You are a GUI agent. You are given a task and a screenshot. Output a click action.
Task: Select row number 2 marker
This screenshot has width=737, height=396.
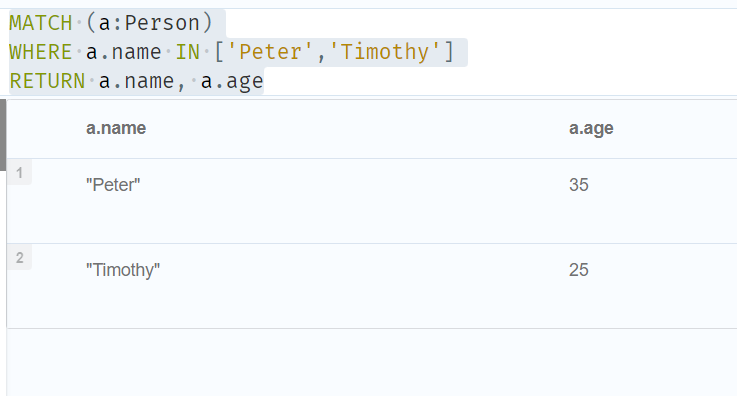(x=19, y=257)
